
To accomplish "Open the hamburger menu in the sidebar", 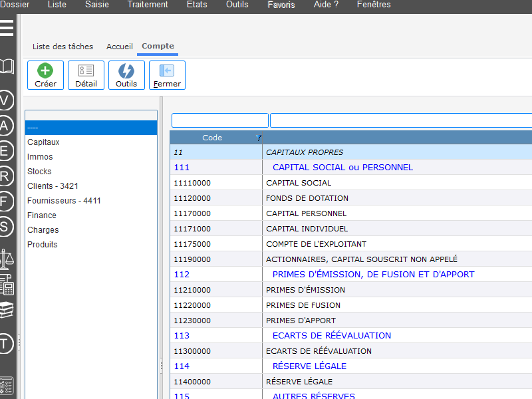I will [x=6, y=29].
